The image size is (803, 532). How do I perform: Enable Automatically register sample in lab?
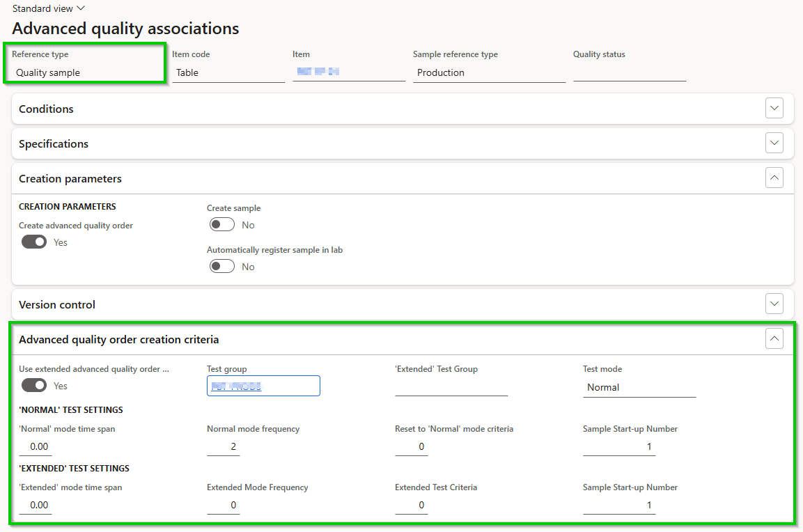pos(222,267)
